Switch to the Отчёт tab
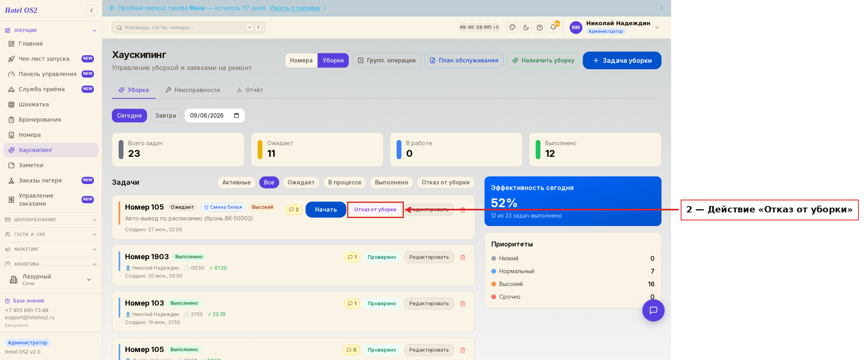This screenshot has width=868, height=360. point(250,90)
